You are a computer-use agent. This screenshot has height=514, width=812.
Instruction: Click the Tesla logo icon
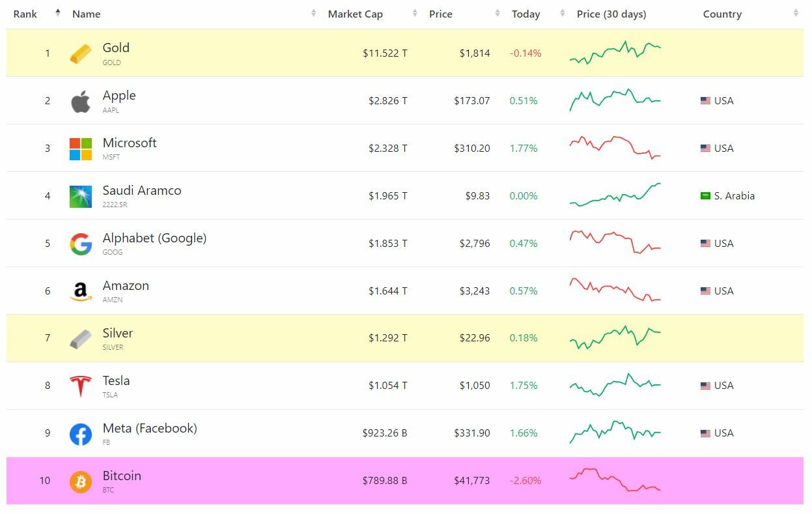coord(81,386)
